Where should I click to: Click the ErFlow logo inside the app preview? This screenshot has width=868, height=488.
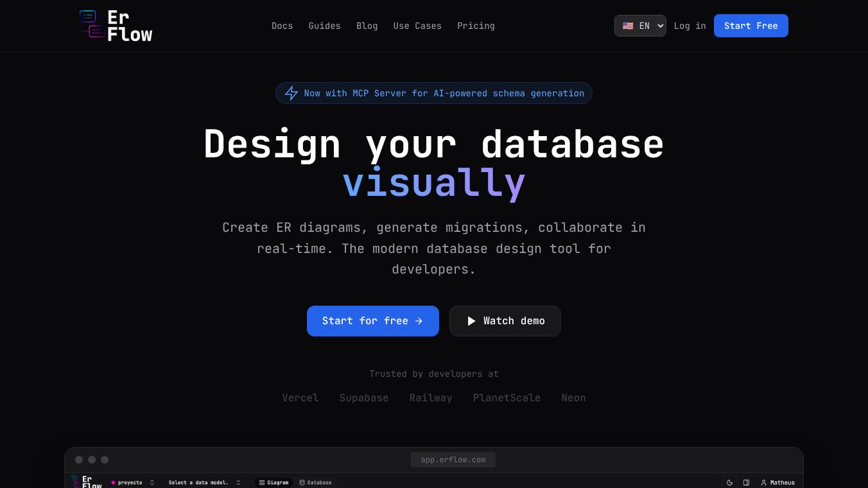point(85,482)
